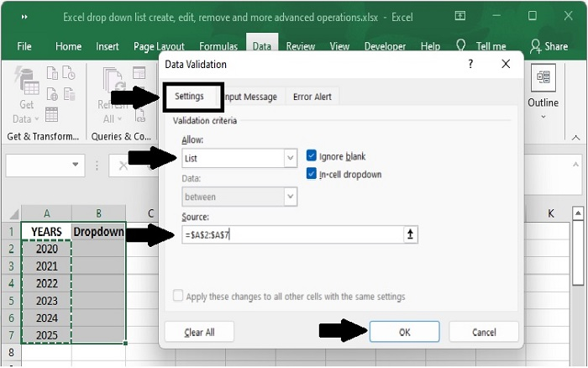Click the Data Validation help question mark
This screenshot has height=368, width=588.
470,64
